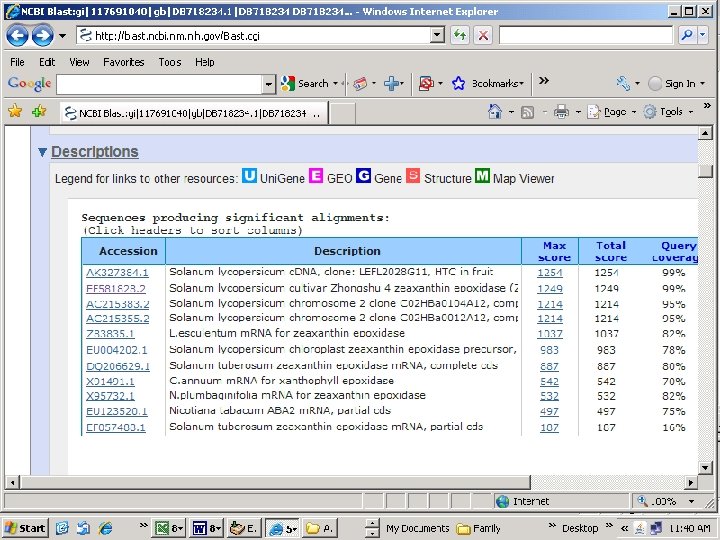
Task: Click the UniGene 'U' legend icon
Action: [249, 177]
